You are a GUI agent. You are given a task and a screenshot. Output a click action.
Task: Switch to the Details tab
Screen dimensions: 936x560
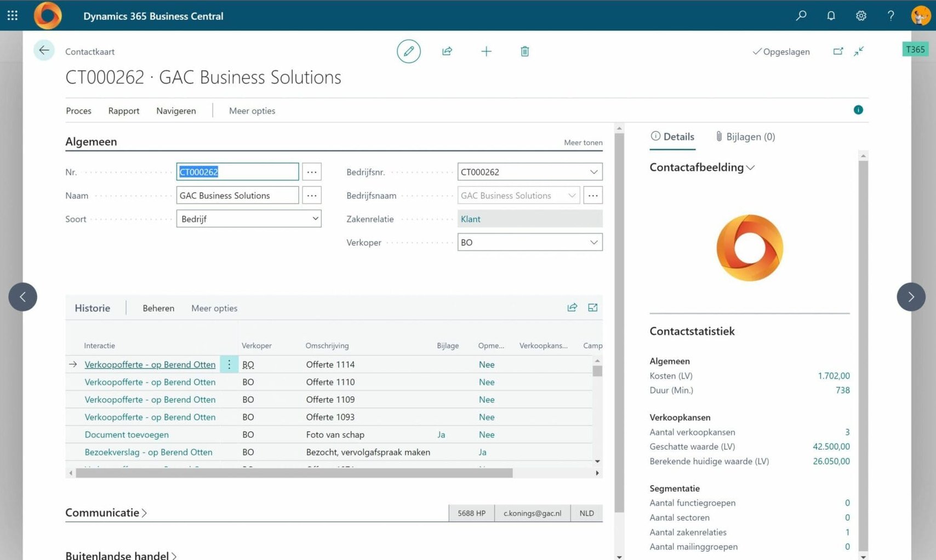pyautogui.click(x=672, y=136)
